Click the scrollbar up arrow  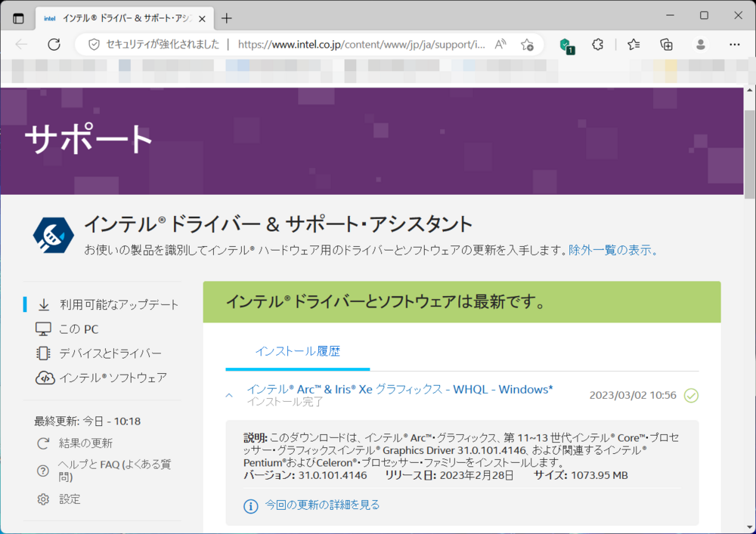point(749,91)
